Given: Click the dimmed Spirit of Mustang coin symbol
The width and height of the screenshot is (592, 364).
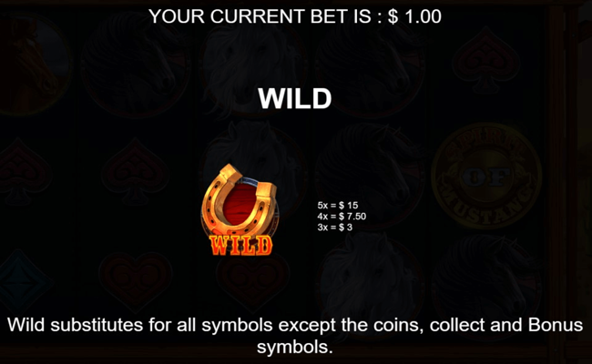Looking at the screenshot, I should 486,176.
